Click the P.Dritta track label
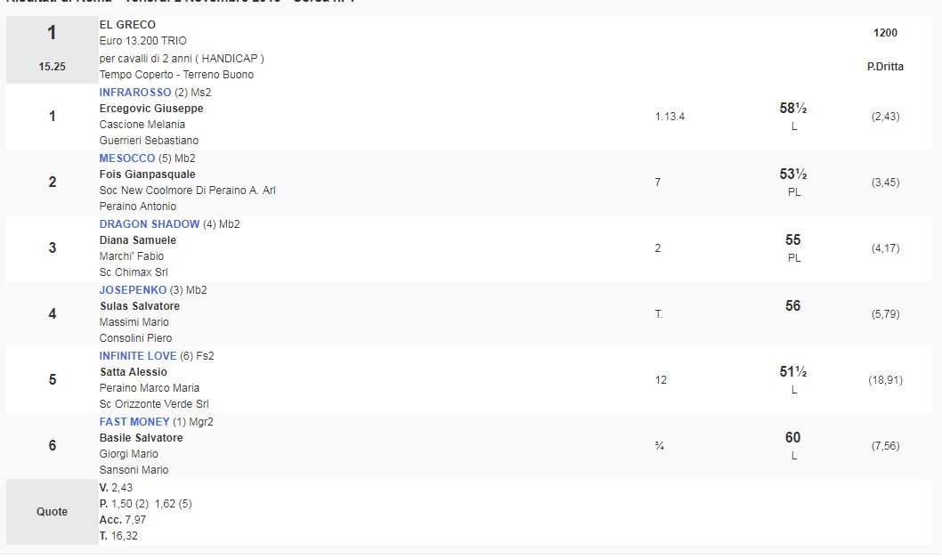 click(x=885, y=67)
